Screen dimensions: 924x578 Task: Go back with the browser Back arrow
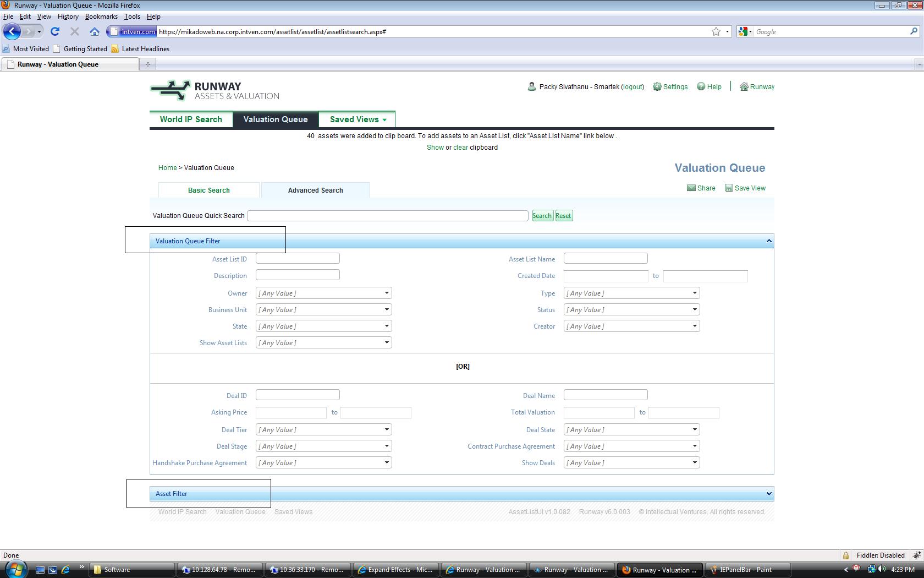click(x=12, y=31)
